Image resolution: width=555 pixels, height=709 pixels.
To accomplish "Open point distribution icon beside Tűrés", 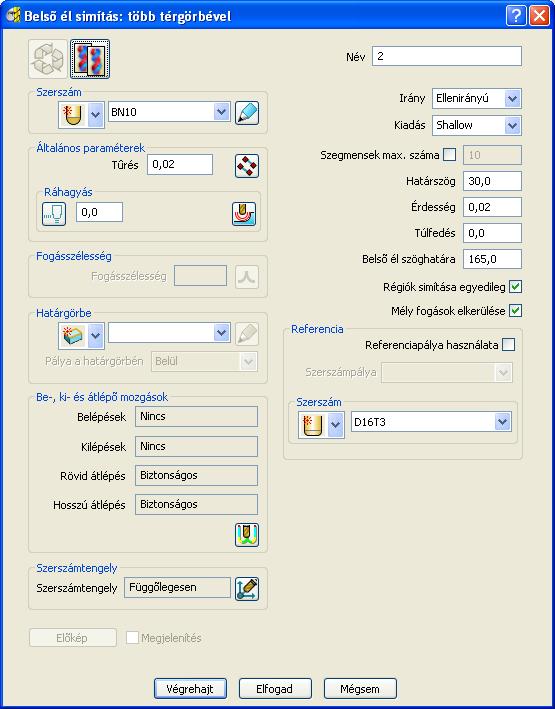I will (x=247, y=166).
